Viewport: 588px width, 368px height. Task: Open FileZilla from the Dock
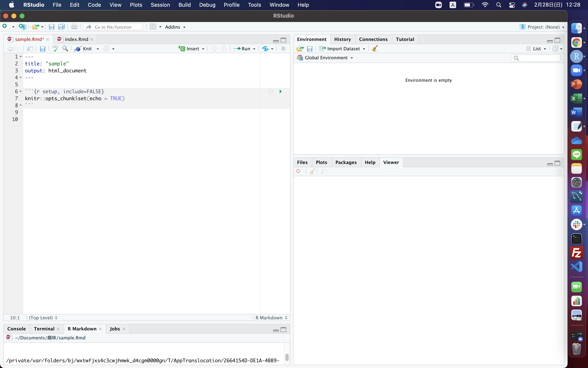point(576,253)
